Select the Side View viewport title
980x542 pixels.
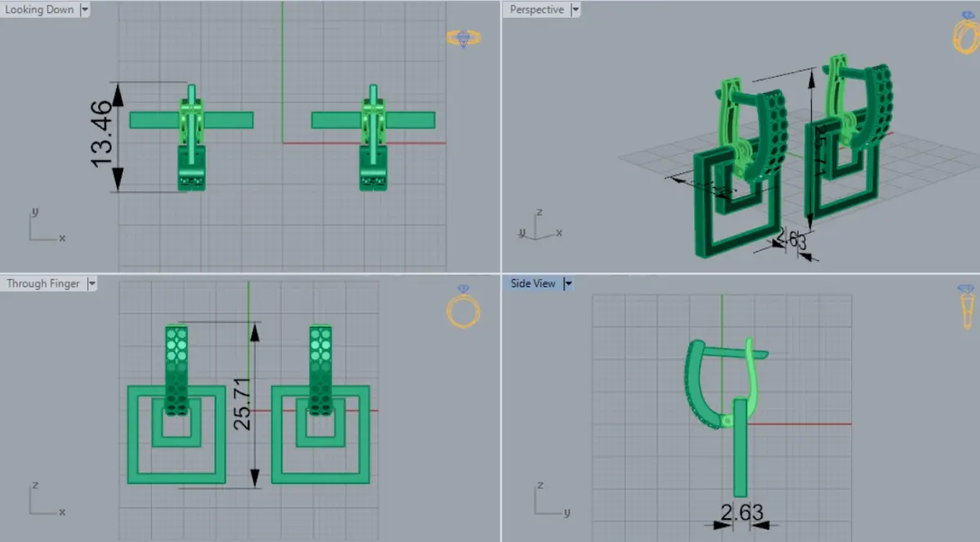click(x=533, y=284)
